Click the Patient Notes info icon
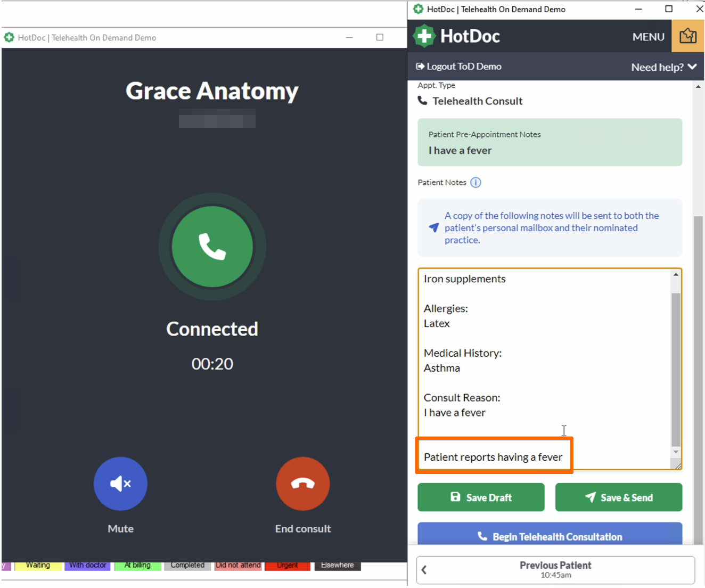This screenshot has width=705, height=588. pyautogui.click(x=476, y=183)
